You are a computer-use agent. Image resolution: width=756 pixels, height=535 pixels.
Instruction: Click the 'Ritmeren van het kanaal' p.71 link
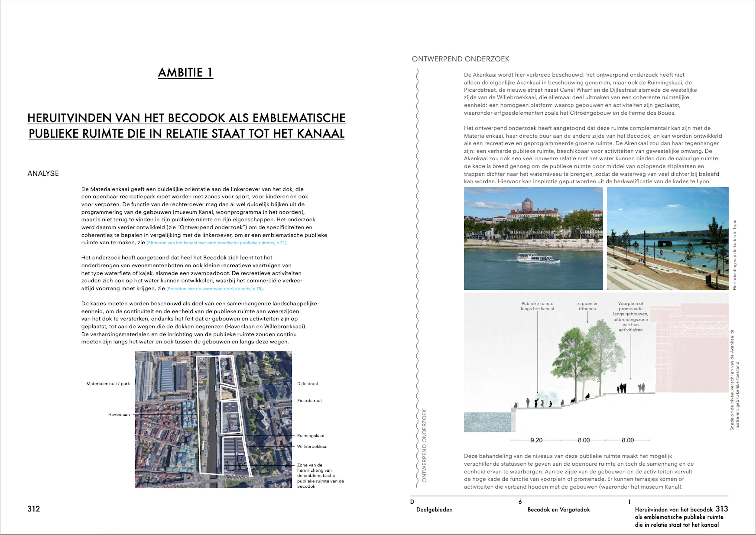pos(217,243)
